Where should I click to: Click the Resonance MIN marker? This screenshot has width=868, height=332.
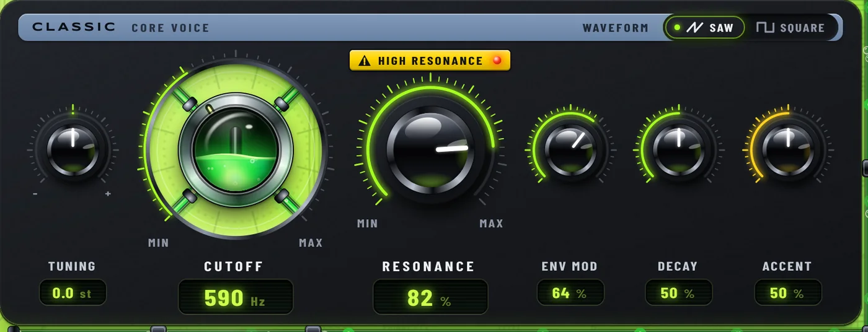[x=368, y=224]
